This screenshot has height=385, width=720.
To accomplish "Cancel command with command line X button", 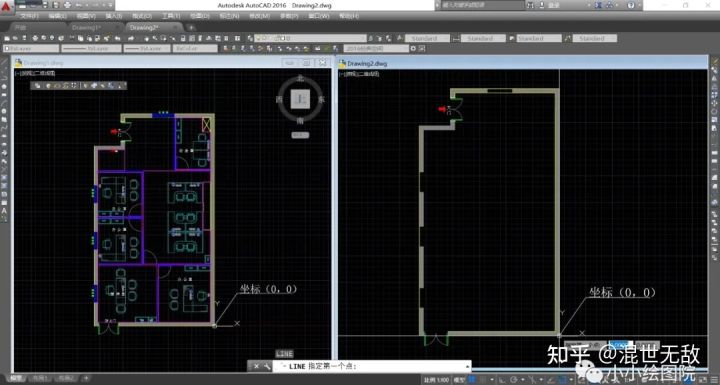I will [256, 367].
